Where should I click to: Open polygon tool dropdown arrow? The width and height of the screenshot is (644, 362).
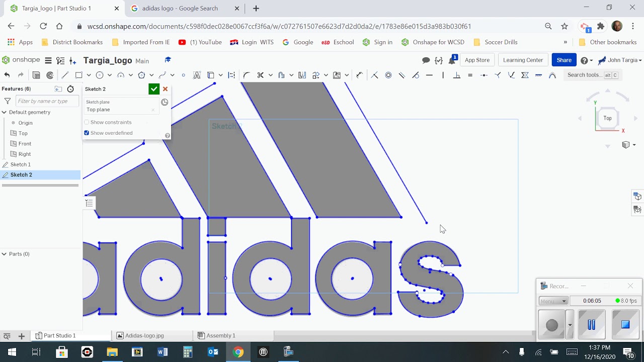tap(151, 75)
